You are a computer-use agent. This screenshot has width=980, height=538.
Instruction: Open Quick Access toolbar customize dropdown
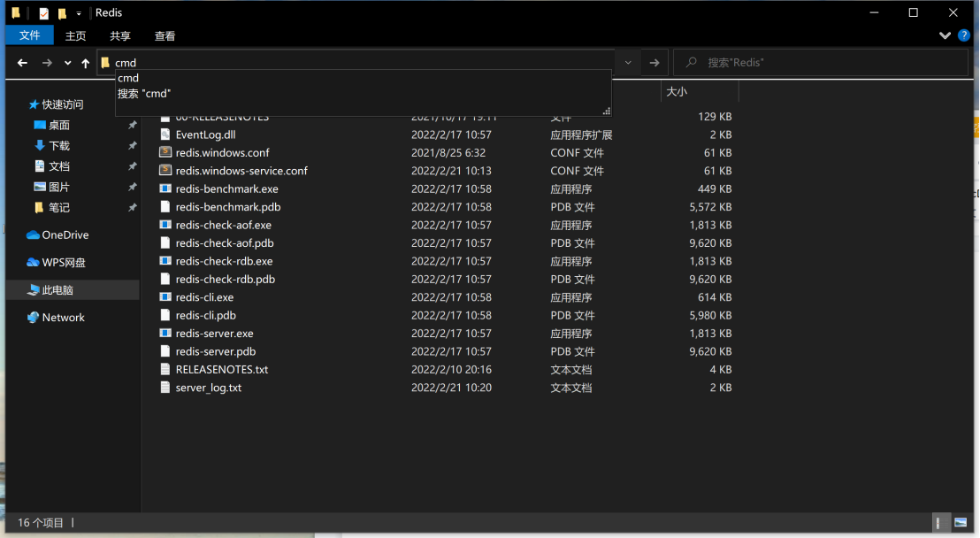coord(79,13)
